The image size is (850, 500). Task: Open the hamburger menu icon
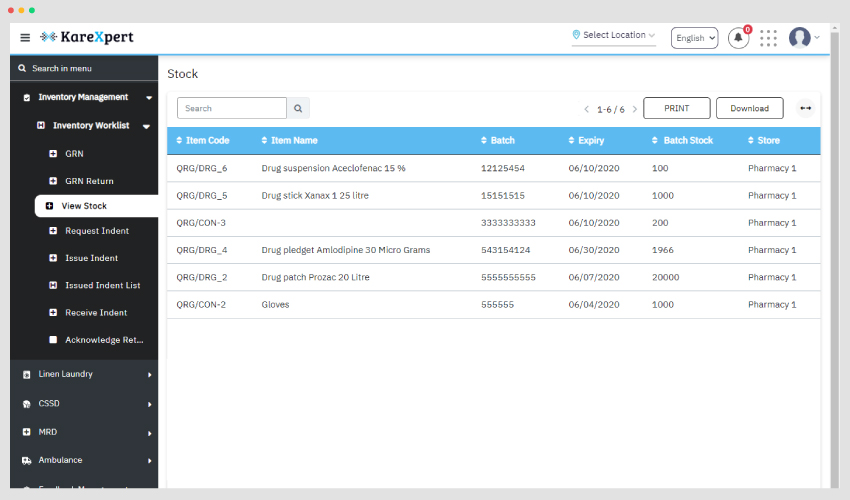pyautogui.click(x=25, y=37)
